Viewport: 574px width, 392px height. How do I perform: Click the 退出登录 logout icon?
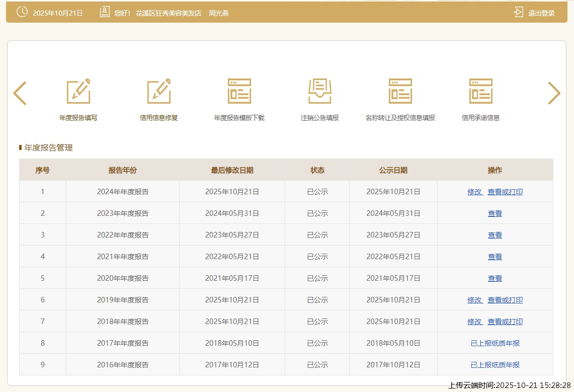click(518, 13)
